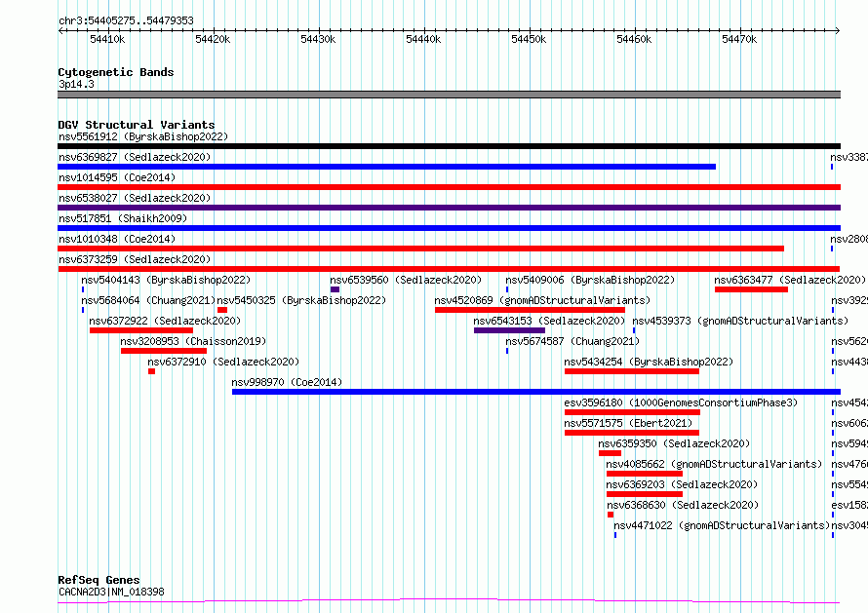
Task: Click the gray 3p14.3 cytogenetic band
Action: pyautogui.click(x=449, y=95)
